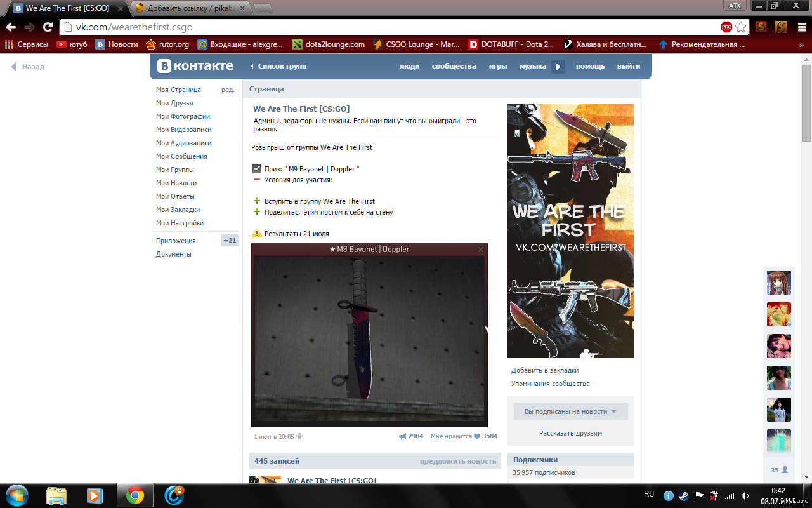Click the ВКонтакте logo

[x=195, y=66]
